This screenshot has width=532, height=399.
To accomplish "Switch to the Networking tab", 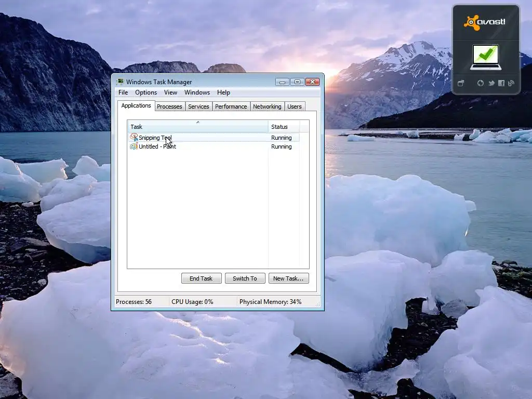I will (267, 107).
